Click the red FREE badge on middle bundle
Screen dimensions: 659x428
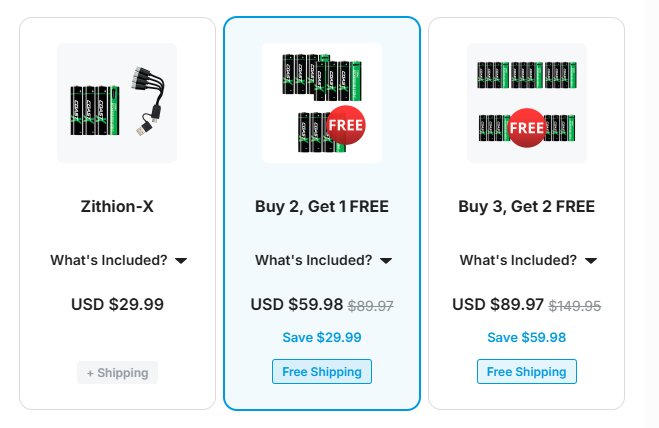coord(346,125)
